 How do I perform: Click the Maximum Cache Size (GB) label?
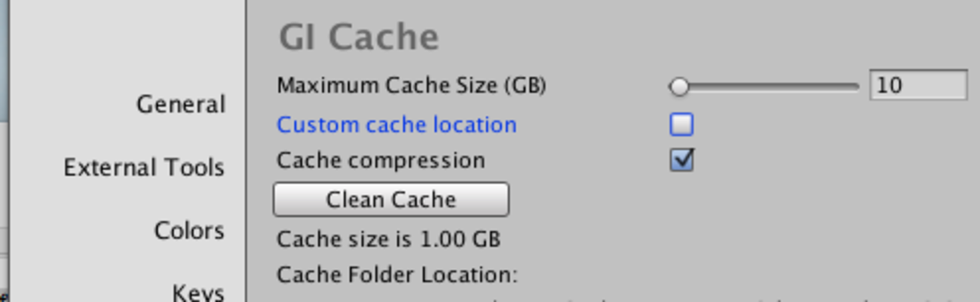(412, 86)
